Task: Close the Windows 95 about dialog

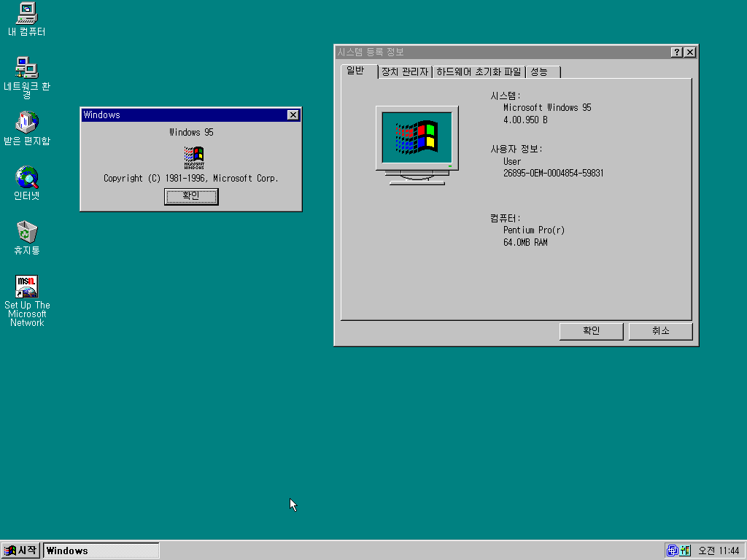Action: coord(293,114)
